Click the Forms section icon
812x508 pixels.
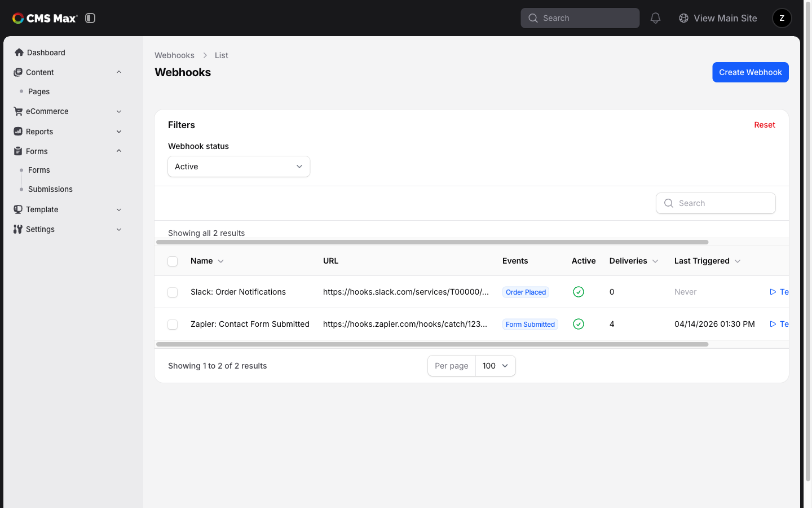coord(18,151)
